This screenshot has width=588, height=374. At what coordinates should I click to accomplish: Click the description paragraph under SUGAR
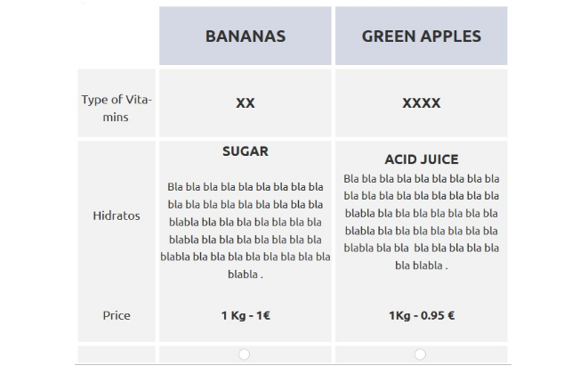tap(246, 230)
